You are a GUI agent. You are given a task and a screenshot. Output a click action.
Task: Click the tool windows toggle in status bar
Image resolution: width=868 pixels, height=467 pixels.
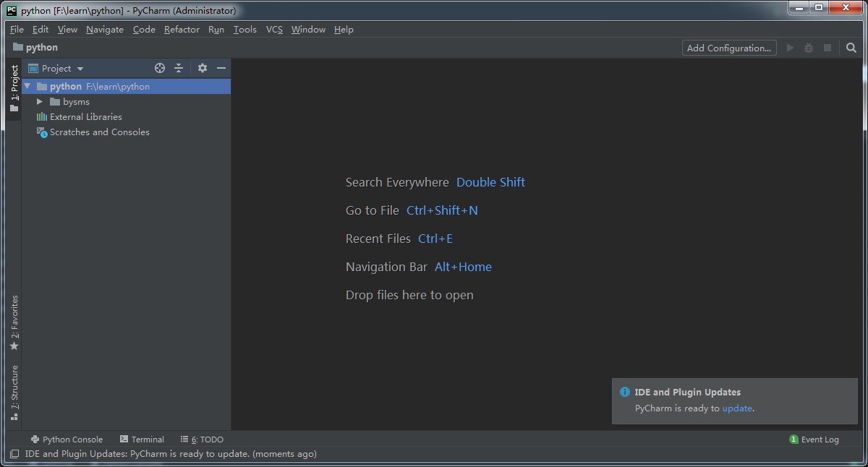(14, 454)
